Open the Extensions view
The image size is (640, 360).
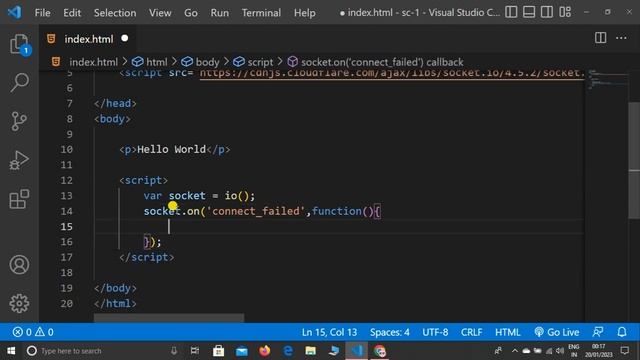19,199
